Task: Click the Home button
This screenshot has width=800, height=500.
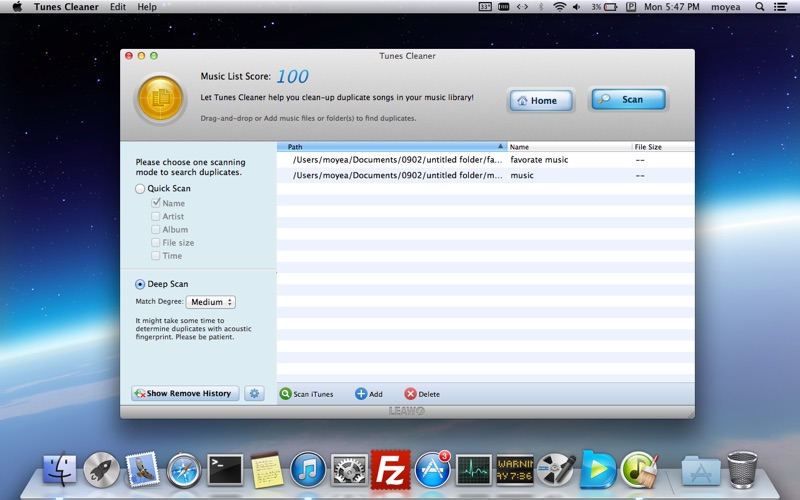Action: coord(541,100)
